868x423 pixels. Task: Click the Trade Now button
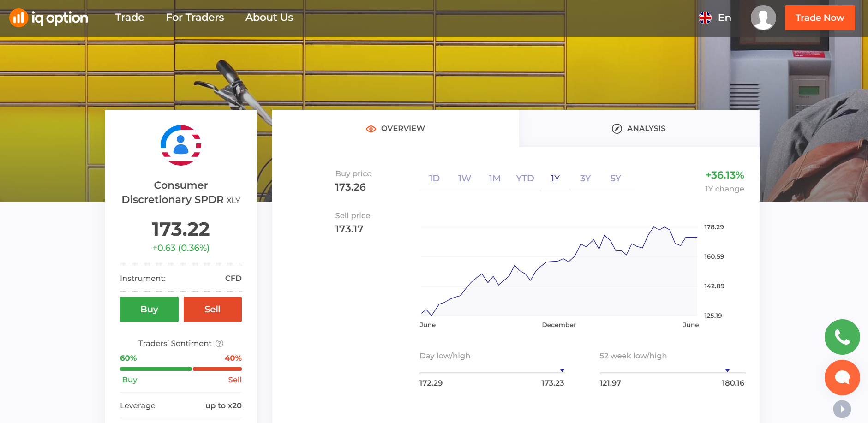[820, 18]
